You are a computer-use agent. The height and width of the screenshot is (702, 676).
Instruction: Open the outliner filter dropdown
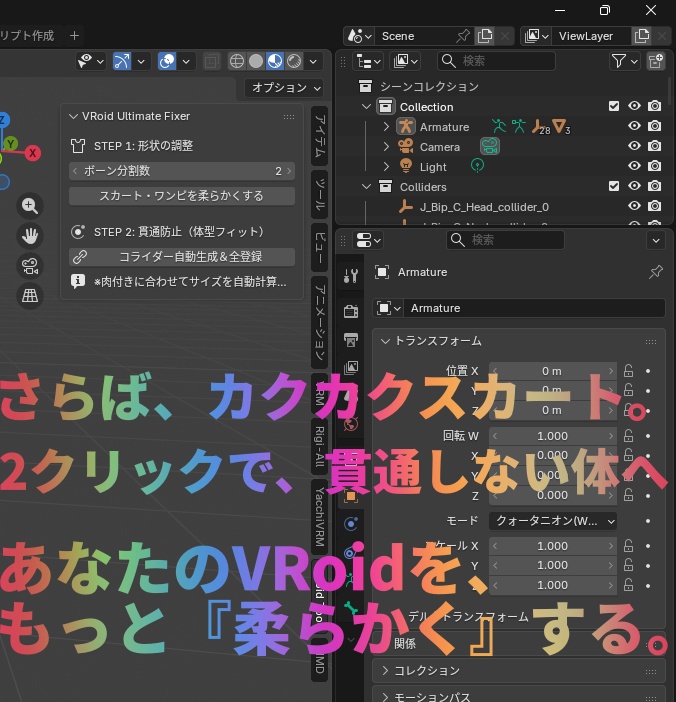[x=624, y=61]
